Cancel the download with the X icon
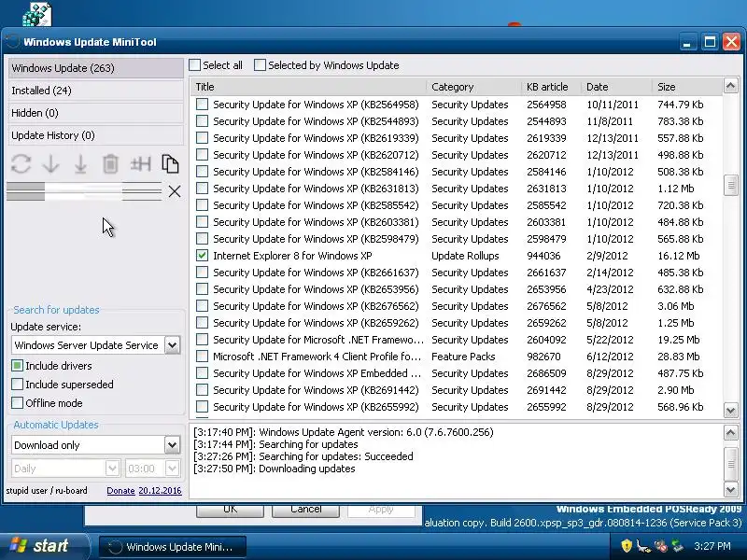This screenshot has height=560, width=747. coord(175,191)
